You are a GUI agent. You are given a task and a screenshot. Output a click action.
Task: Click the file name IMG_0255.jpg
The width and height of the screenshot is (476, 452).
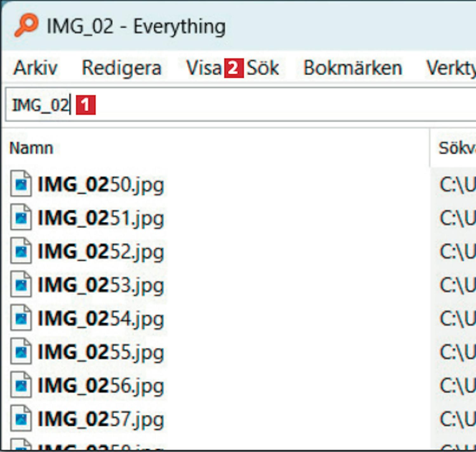101,353
